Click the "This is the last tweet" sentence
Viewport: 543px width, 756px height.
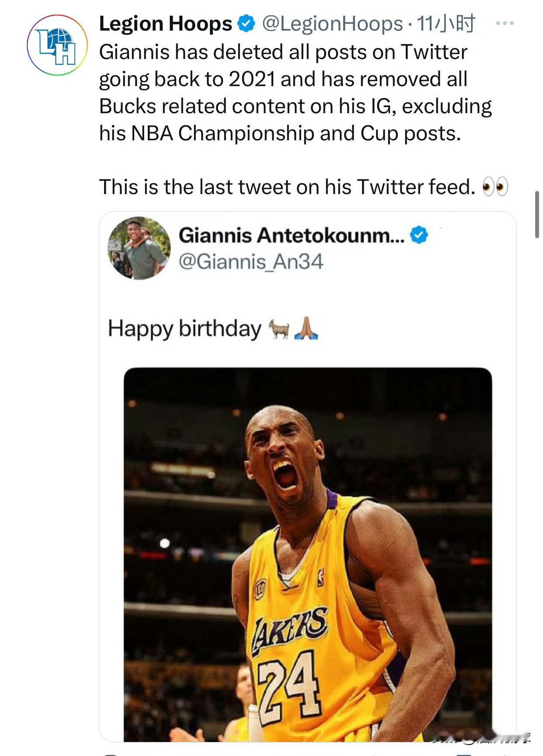click(x=287, y=187)
